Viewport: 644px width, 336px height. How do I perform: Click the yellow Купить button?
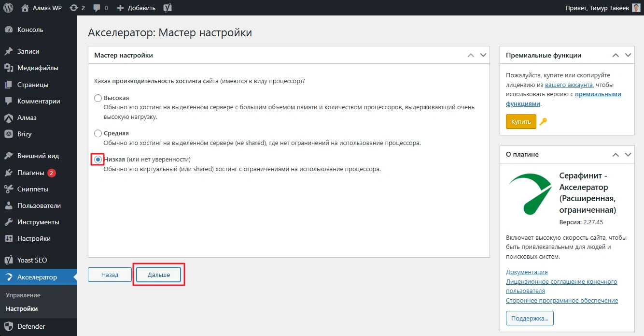pos(521,122)
